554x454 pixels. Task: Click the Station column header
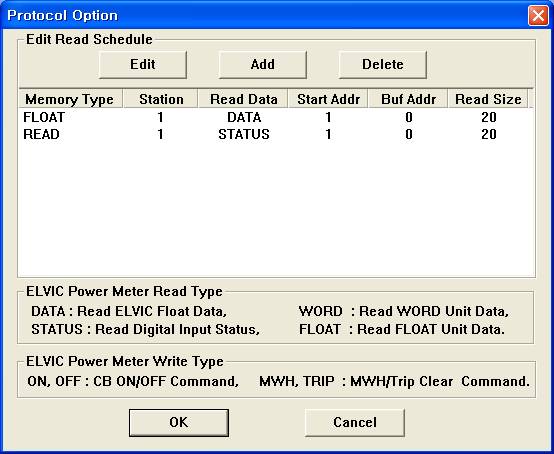click(x=161, y=99)
